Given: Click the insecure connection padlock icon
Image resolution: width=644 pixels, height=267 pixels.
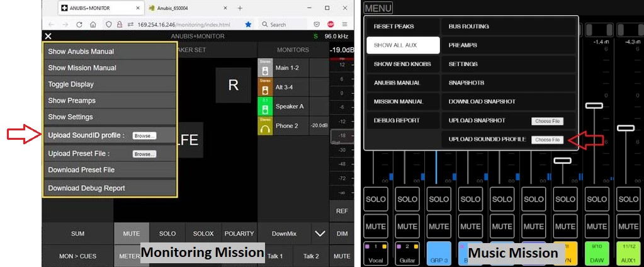Looking at the screenshot, I should (x=119, y=25).
